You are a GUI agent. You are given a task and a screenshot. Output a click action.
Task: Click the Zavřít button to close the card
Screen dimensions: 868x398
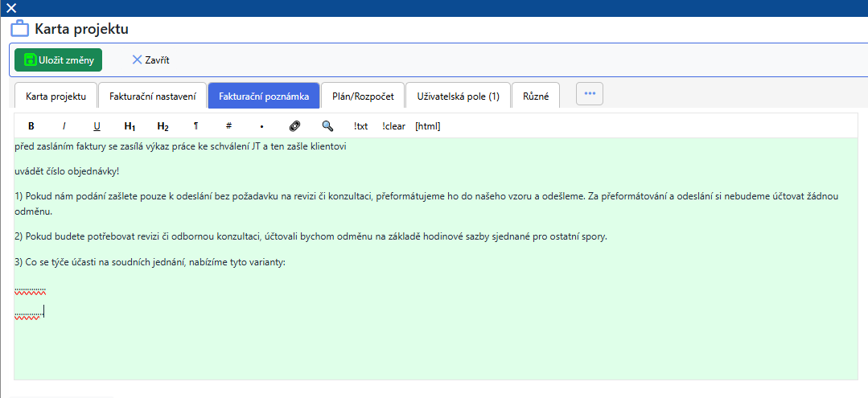point(150,59)
